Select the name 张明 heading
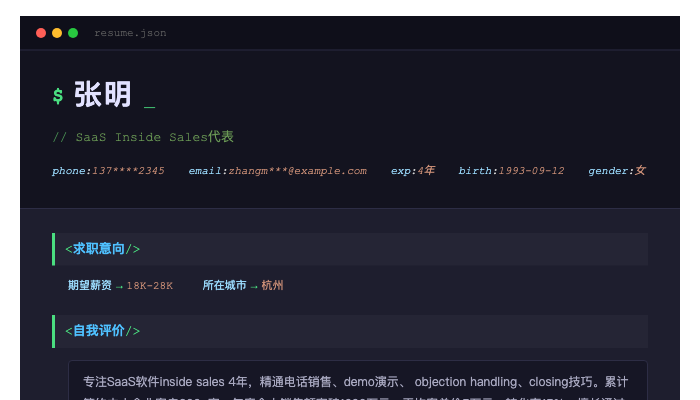 103,94
